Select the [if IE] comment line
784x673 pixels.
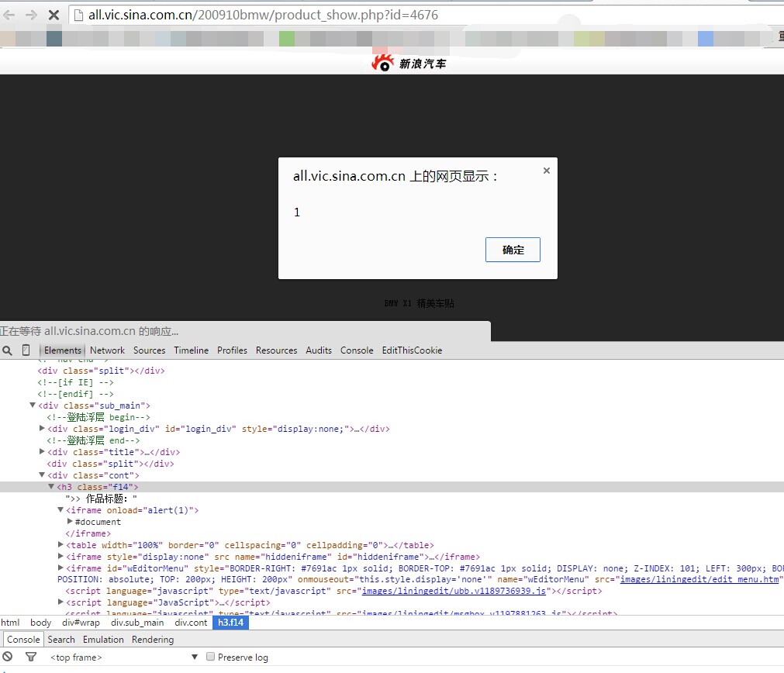coord(75,382)
